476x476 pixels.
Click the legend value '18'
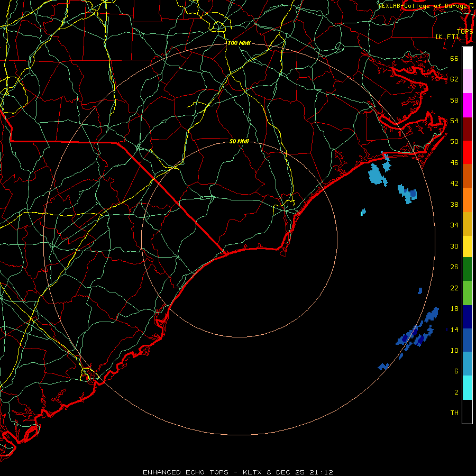point(454,309)
